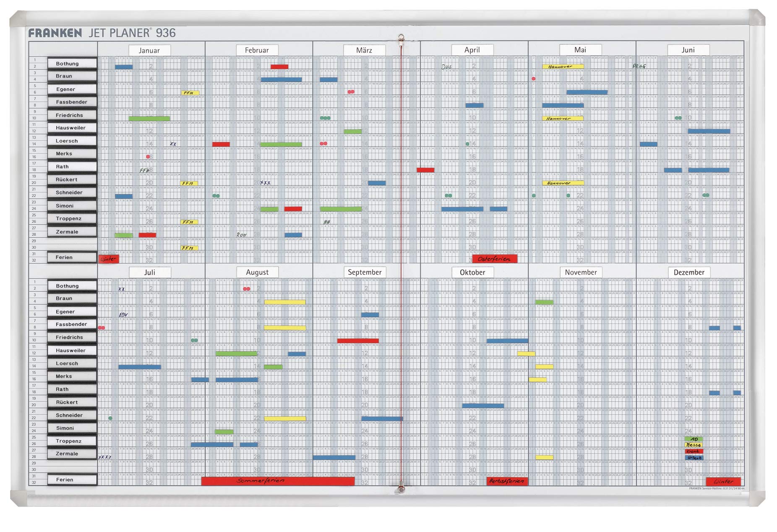The width and height of the screenshot is (777, 532).
Task: Select the red Herbstferien strip in Oktober
Action: 507,481
